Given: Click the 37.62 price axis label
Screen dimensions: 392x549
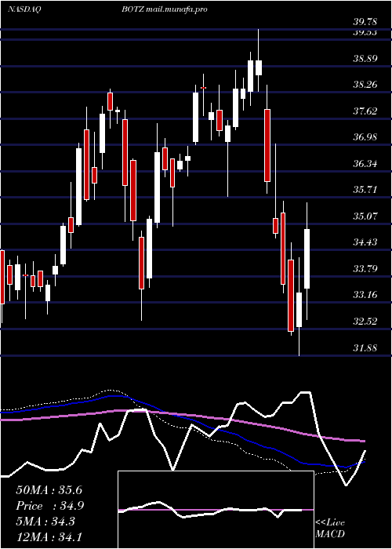Looking at the screenshot, I should 365,111.
